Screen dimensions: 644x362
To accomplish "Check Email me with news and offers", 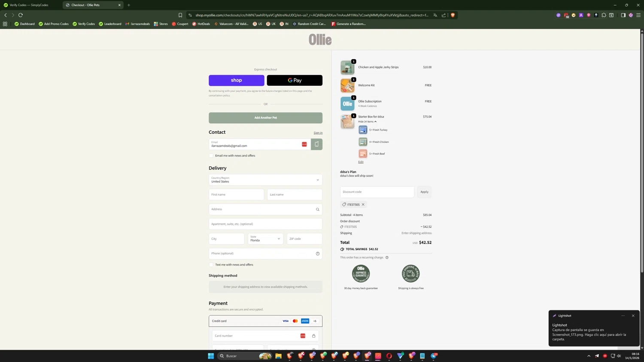I will coord(211,156).
